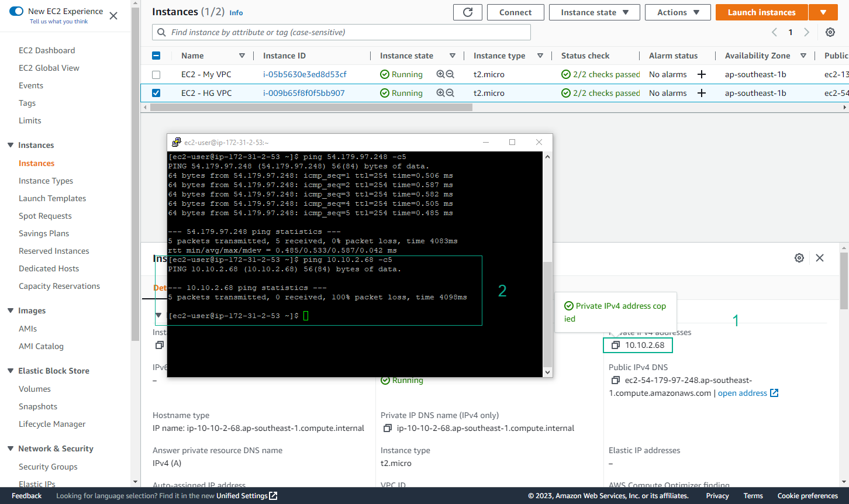The width and height of the screenshot is (849, 504).
Task: Click the PuTTY window icon
Action: click(177, 142)
